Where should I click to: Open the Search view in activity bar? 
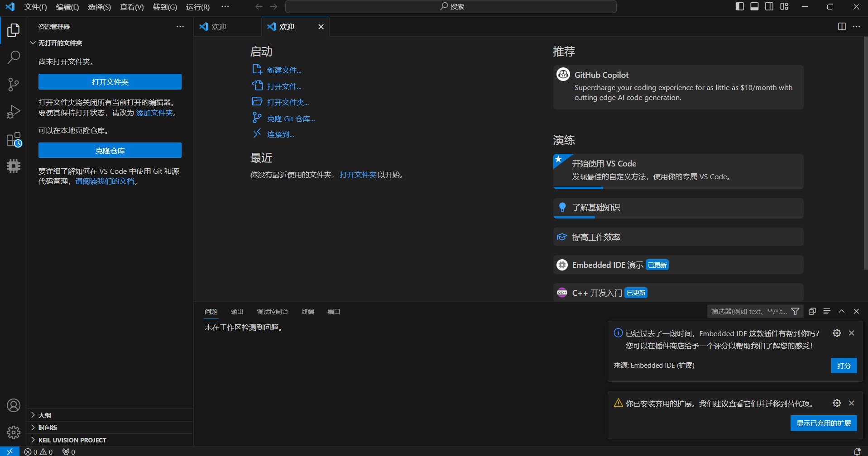[x=14, y=57]
